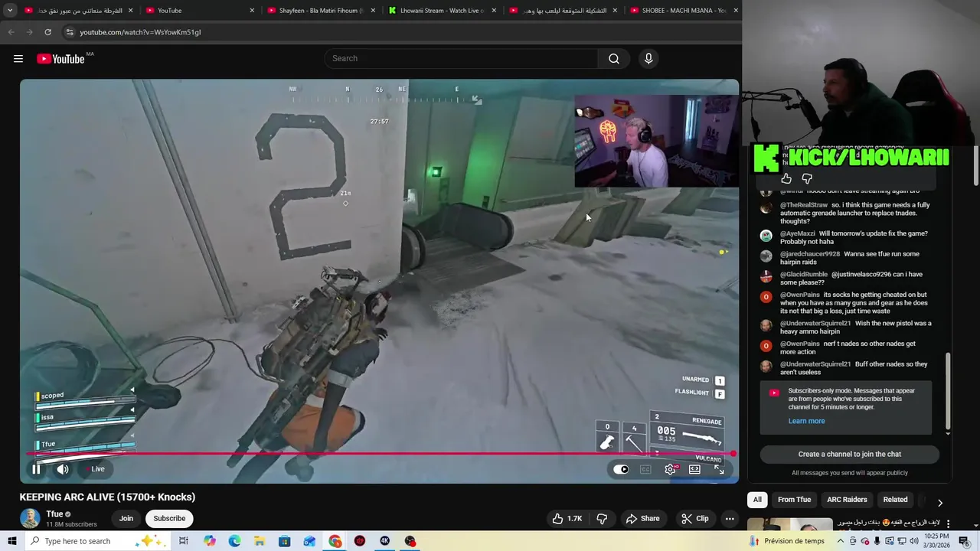Switch to SHOBEE - MACHI M3ANA tab
Viewport: 980px width, 551px height.
coord(684,11)
